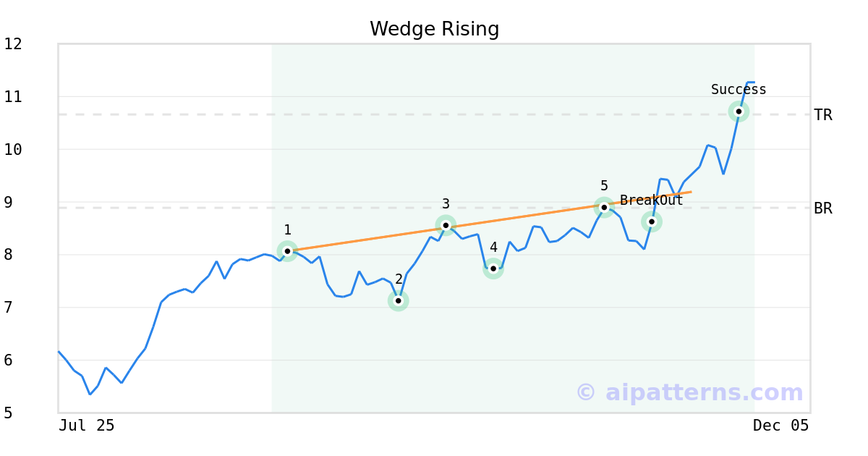The image size is (868, 456).
Task: Select the Success point marker dot
Action: pos(739,111)
